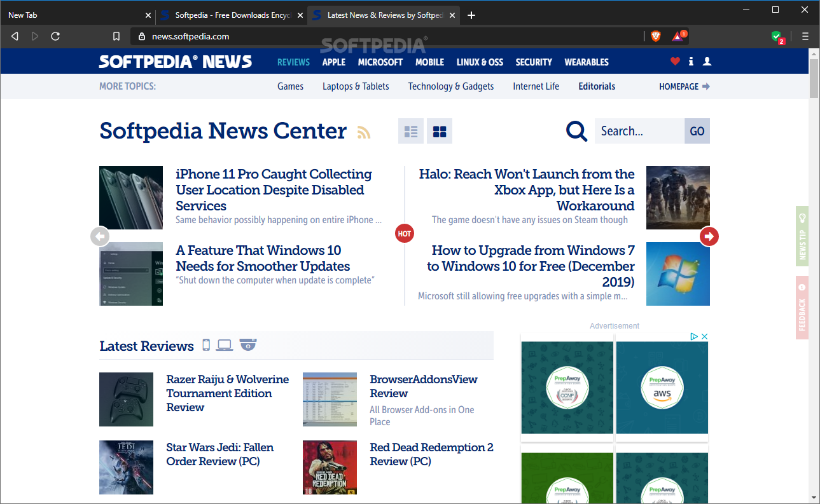Open the Brave Rewards triangle icon

(678, 36)
